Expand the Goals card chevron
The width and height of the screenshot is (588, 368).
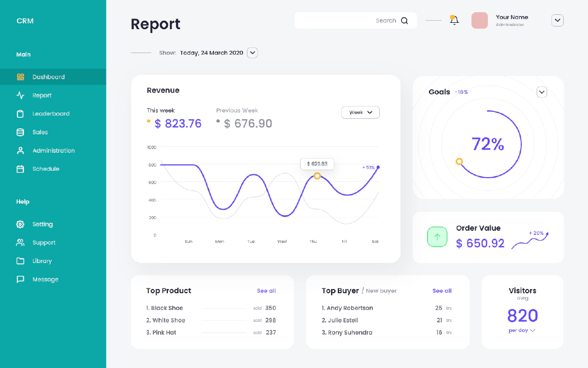541,92
